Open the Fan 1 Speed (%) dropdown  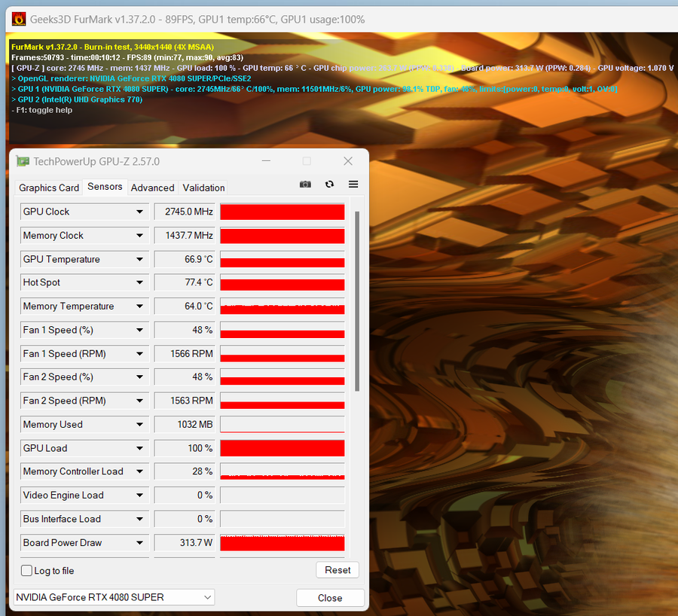[139, 330]
